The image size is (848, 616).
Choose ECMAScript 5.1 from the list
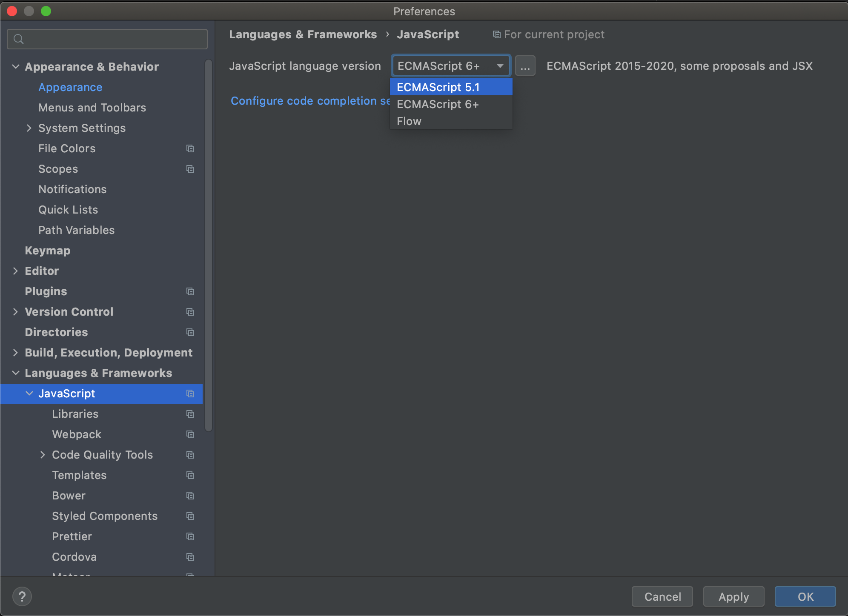(438, 87)
